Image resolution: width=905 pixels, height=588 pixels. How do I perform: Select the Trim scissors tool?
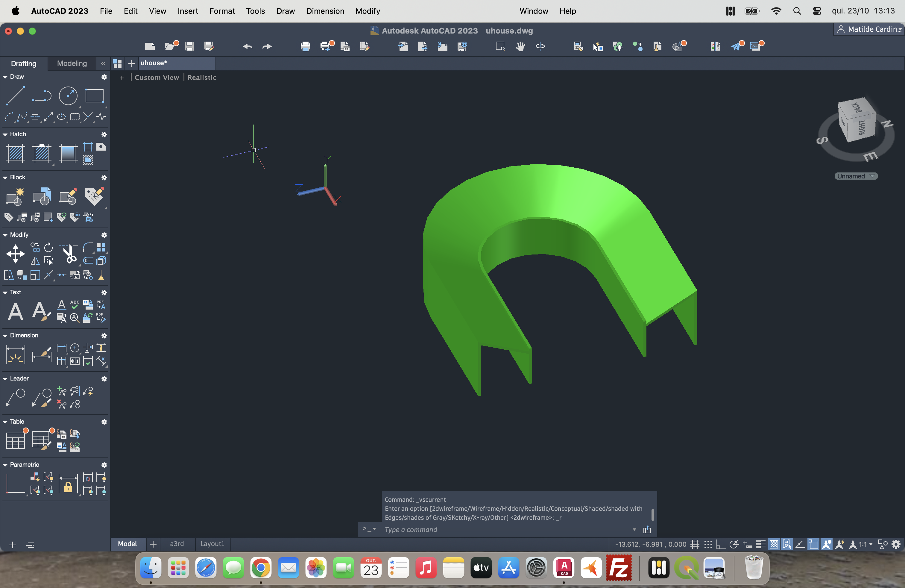[x=69, y=254]
